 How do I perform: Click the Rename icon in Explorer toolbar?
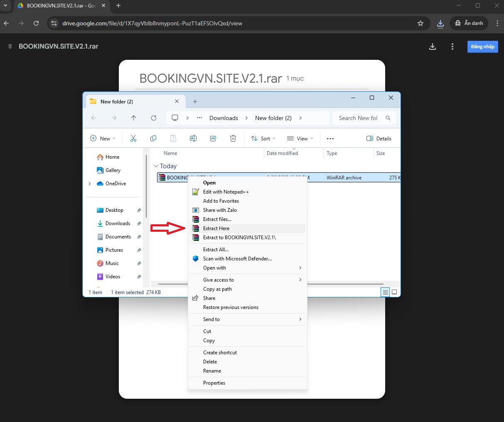click(193, 139)
